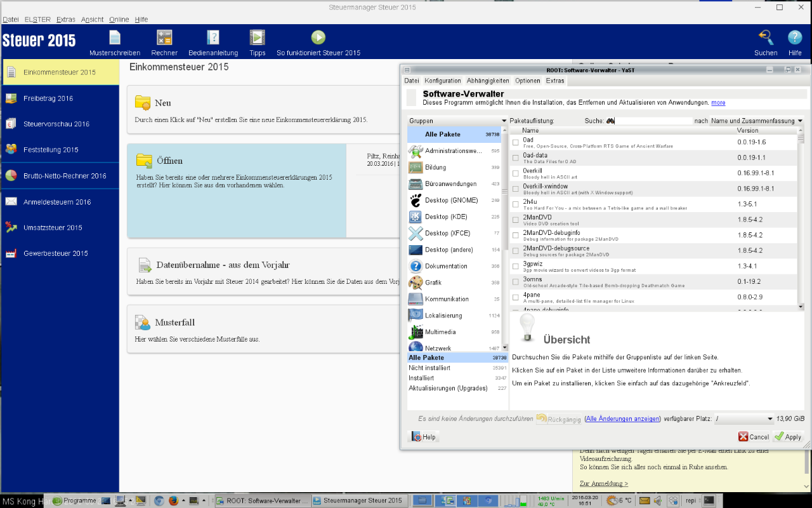Tick the checkbox for 2h4u

516,204
